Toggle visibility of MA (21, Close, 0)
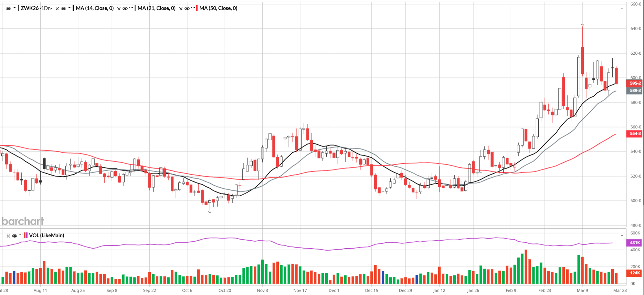 pyautogui.click(x=125, y=8)
